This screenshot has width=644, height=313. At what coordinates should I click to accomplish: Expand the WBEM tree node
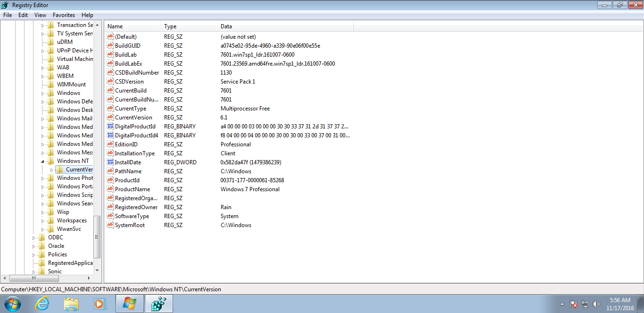point(43,76)
